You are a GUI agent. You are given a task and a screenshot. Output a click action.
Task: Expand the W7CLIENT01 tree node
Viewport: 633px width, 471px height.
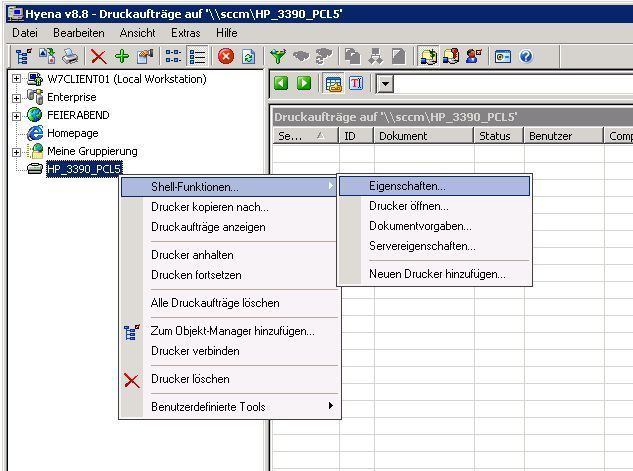(17, 79)
